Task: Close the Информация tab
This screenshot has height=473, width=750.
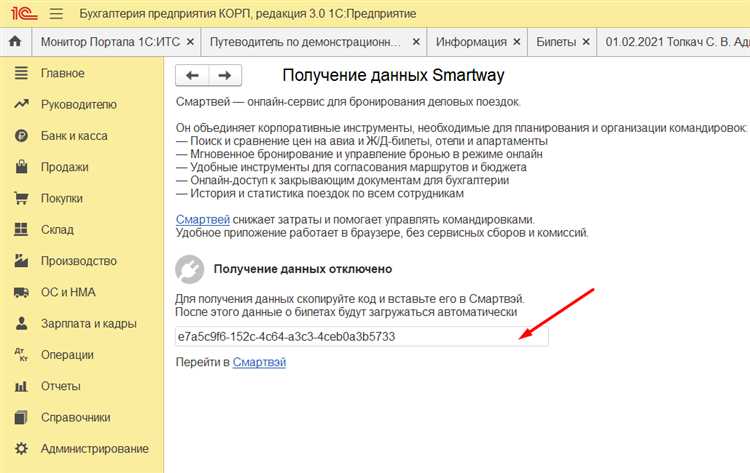Action: 517,42
